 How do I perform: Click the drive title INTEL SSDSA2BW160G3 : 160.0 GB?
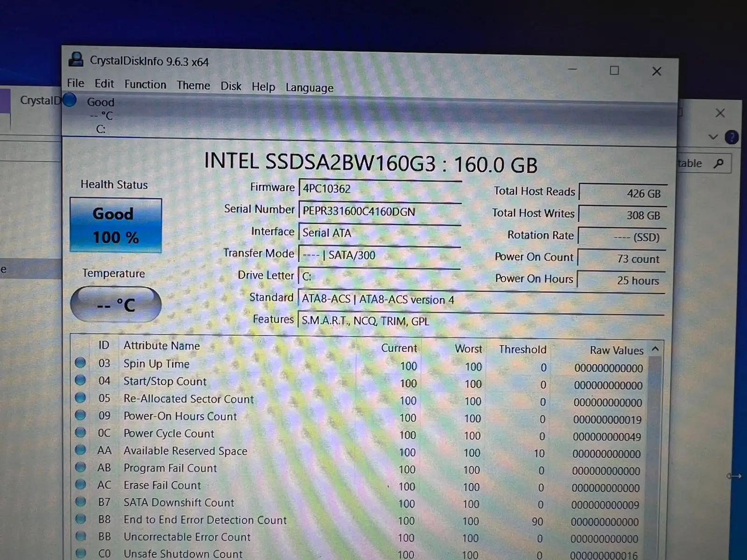(371, 162)
